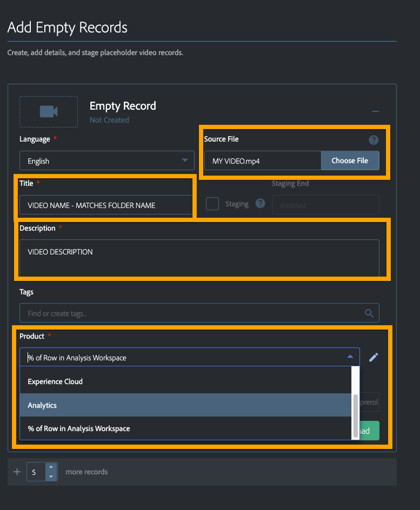This screenshot has height=510, width=420.
Task: Click the Source File name field MY VIDEO.mp4
Action: pos(263,161)
